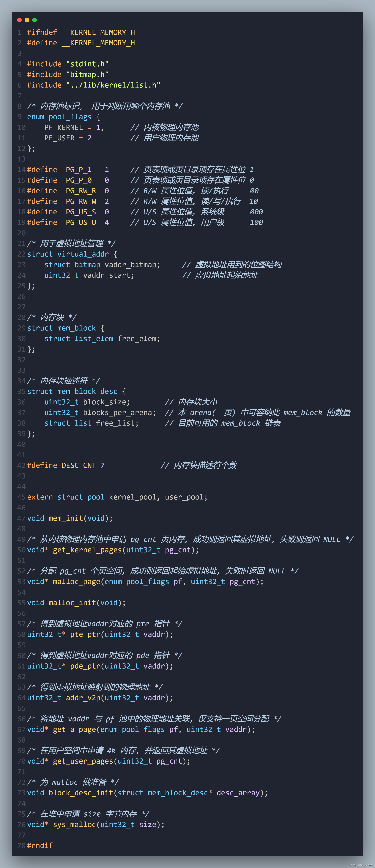Click the PF_USER enum member
The width and height of the screenshot is (375, 868).
[59, 138]
